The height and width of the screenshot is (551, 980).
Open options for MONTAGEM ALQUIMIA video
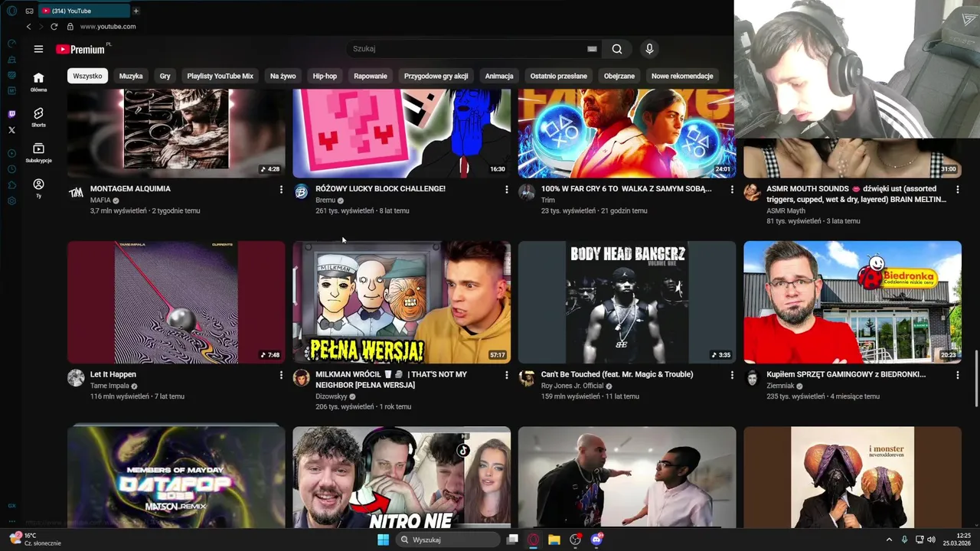[281, 189]
